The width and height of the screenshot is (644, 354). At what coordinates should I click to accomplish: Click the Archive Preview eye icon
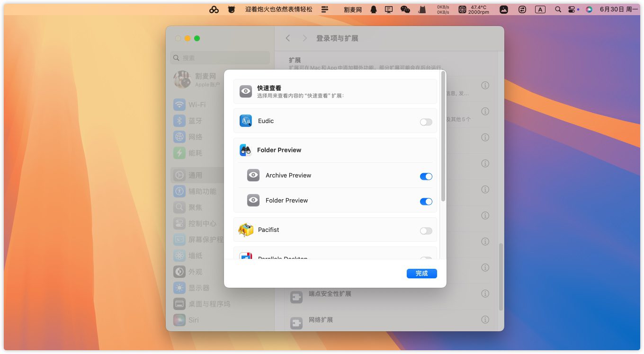pos(253,176)
